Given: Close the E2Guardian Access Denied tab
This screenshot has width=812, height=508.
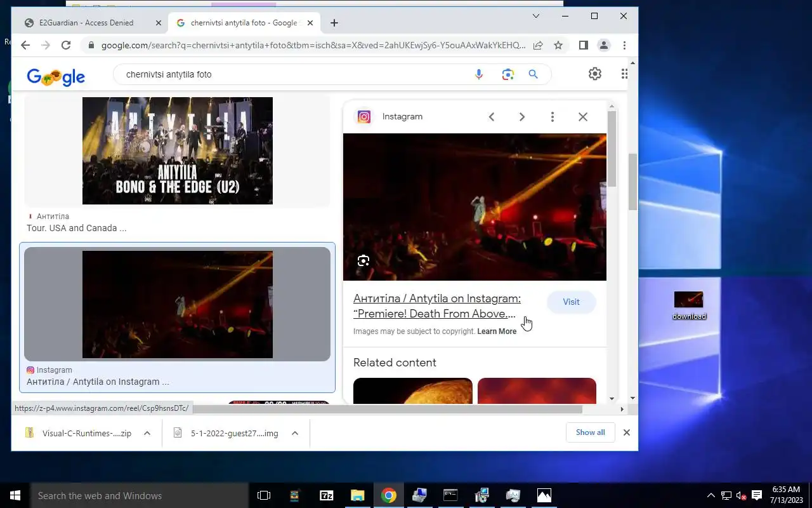Looking at the screenshot, I should 159,23.
